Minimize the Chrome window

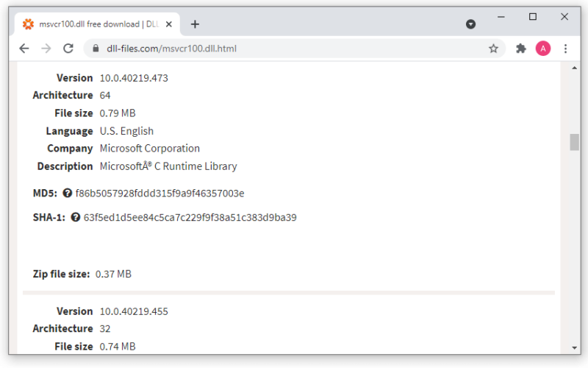[x=501, y=17]
